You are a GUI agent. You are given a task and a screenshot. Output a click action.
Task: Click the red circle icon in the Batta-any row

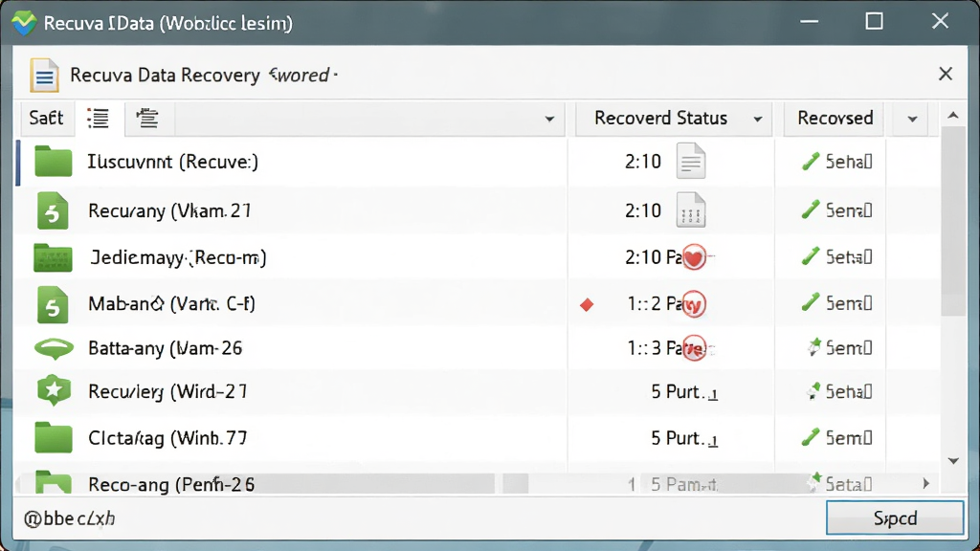tap(694, 348)
